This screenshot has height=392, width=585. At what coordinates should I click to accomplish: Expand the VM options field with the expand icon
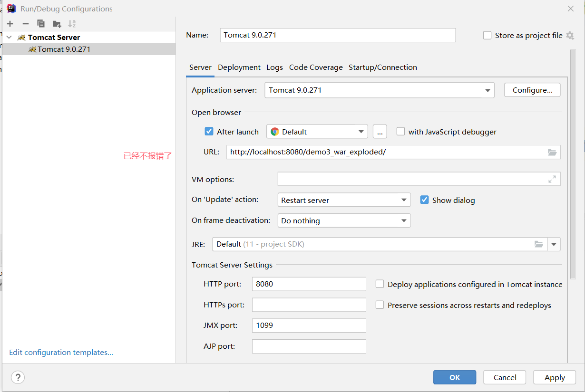(x=552, y=180)
